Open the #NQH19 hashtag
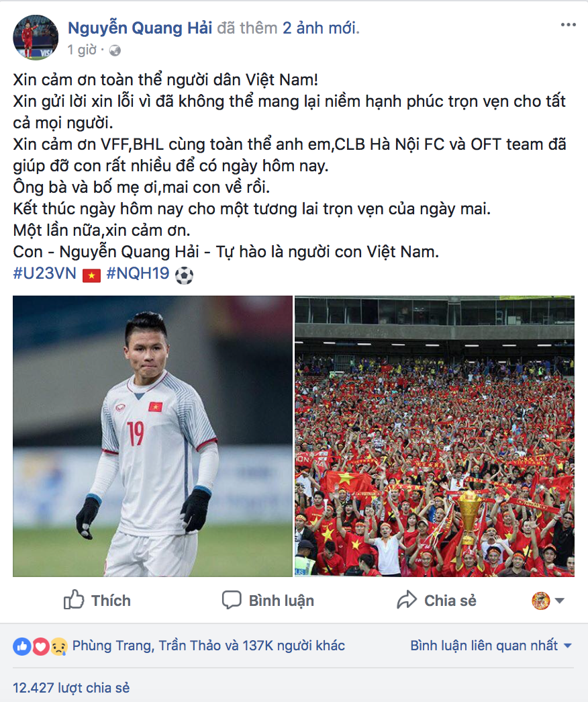 point(138,273)
